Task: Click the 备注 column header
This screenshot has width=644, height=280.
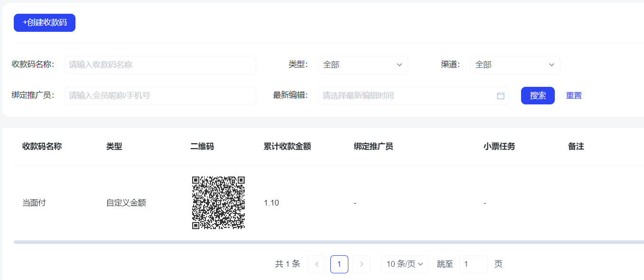Action: (x=576, y=147)
